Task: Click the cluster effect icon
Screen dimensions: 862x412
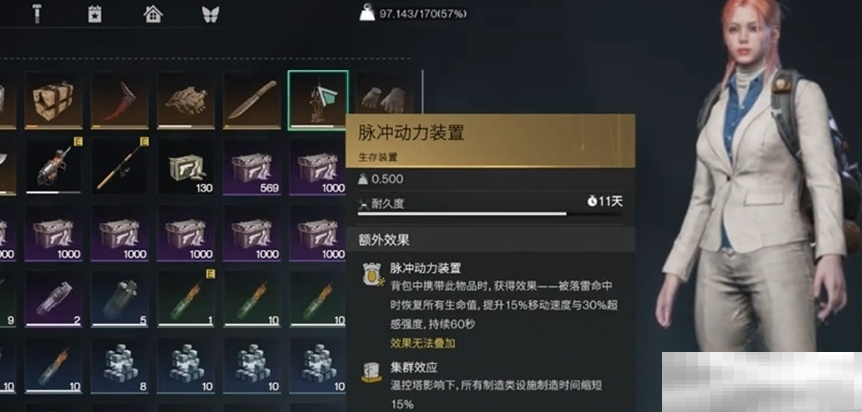Action: (x=372, y=373)
